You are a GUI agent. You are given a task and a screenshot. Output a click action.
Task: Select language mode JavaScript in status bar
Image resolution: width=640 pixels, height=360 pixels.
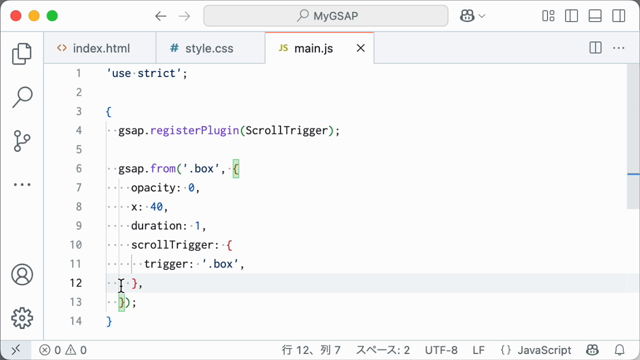pos(536,350)
